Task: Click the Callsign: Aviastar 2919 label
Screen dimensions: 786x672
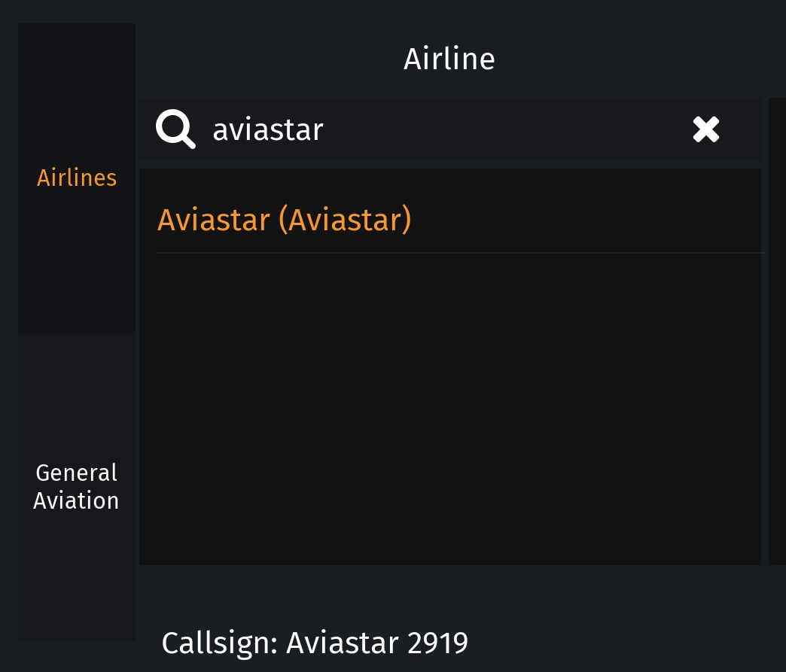Action: pos(315,643)
